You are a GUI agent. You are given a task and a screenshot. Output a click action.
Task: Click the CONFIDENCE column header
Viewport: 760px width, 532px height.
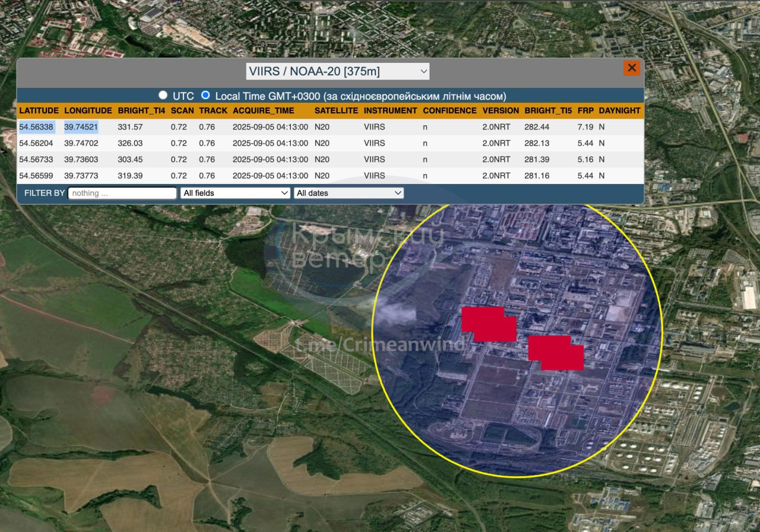point(449,110)
